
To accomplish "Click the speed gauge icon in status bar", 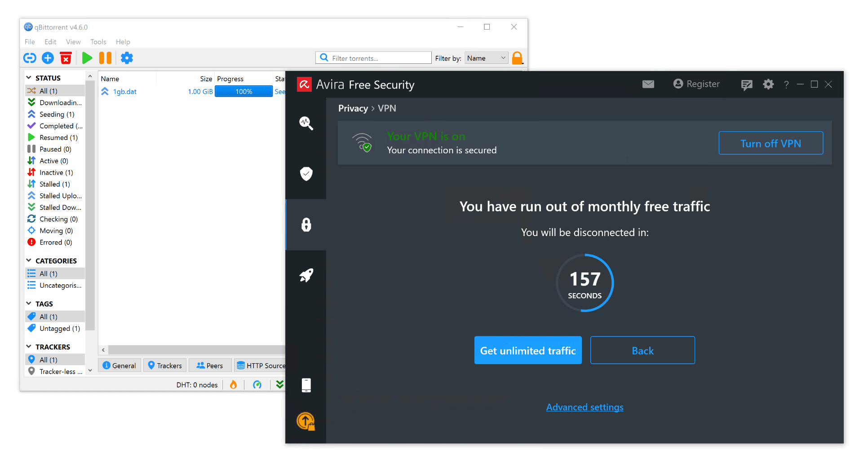I will (x=257, y=384).
